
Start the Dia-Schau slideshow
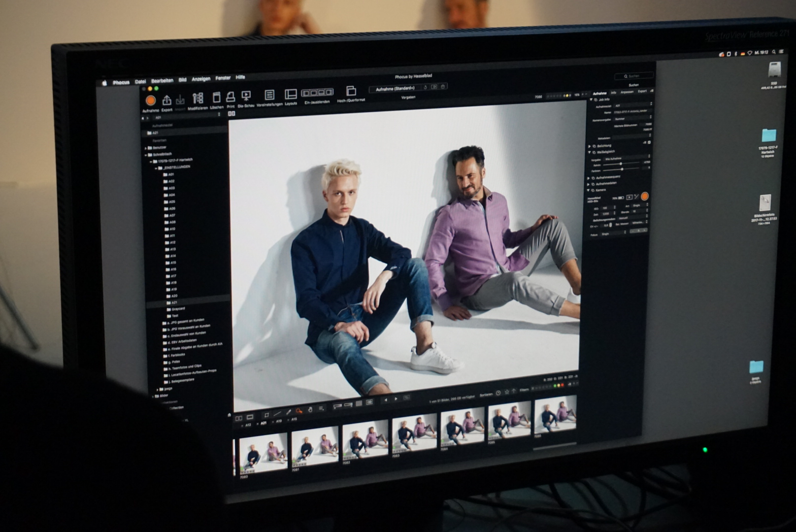pos(246,96)
